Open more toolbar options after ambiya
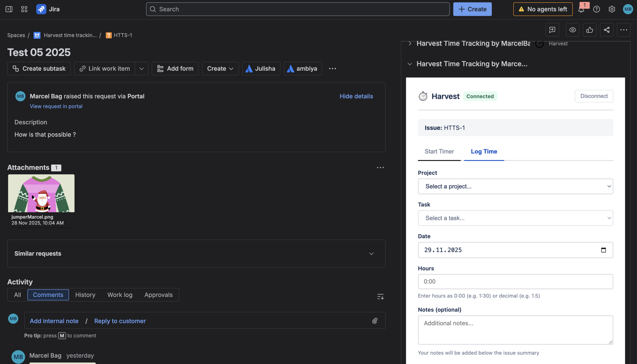637x364 pixels. [333, 69]
